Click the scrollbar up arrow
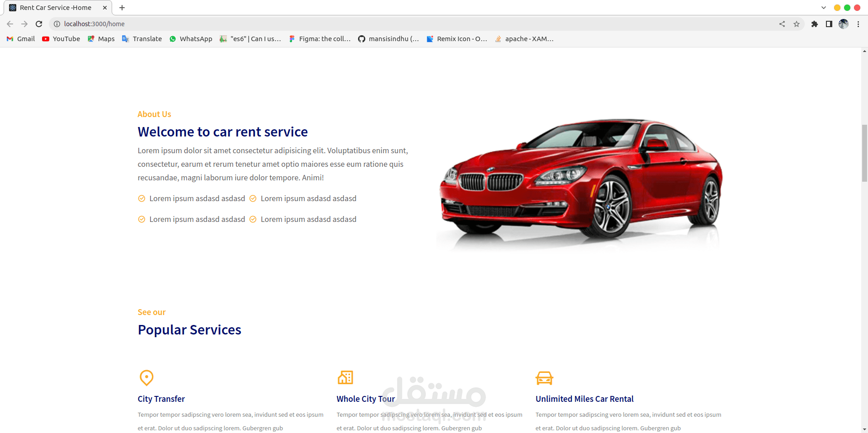 tap(864, 51)
